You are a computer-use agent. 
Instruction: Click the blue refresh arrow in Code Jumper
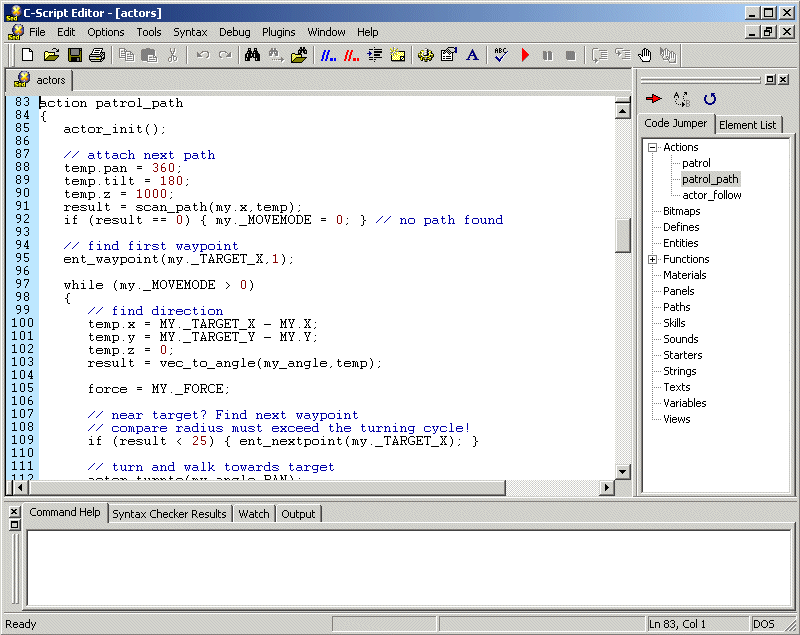710,99
